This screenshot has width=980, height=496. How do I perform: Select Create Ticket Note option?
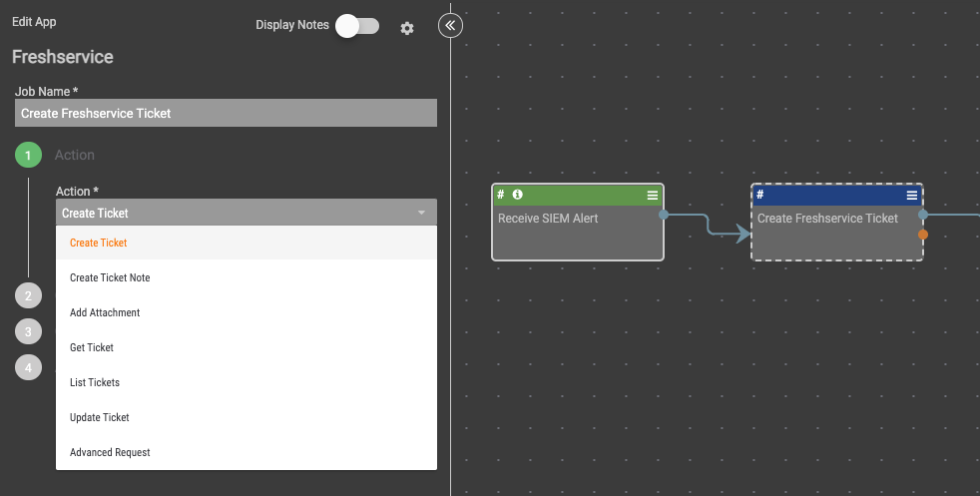pyautogui.click(x=246, y=277)
